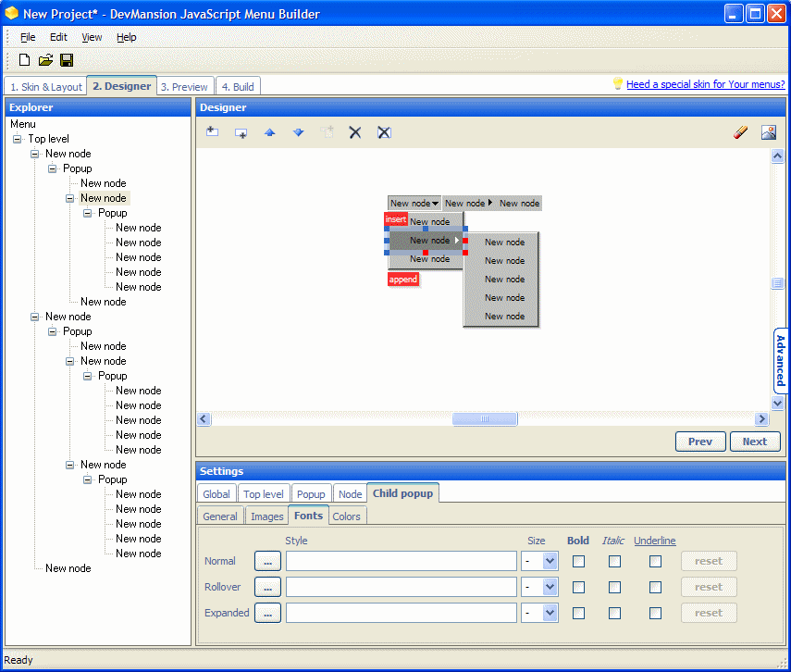
Task: Click the add-node-after icon in Designer toolbar
Action: pyautogui.click(x=241, y=132)
